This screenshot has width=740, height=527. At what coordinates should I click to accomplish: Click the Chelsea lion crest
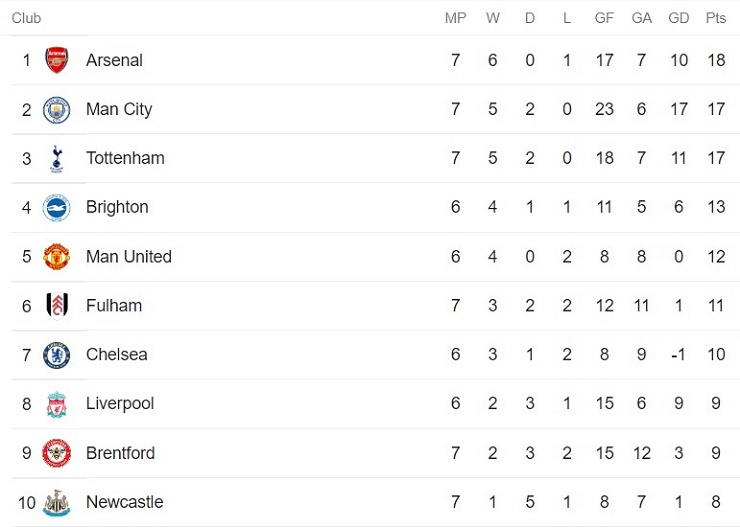[57, 355]
